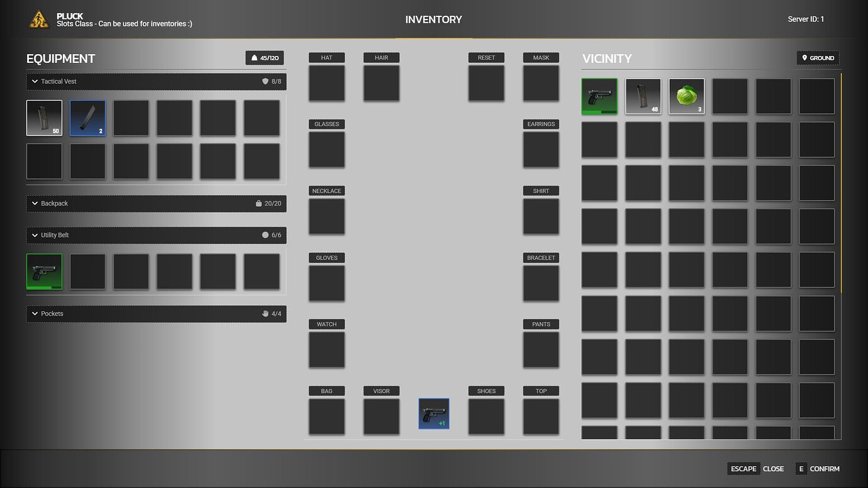Click the Pluck logo icon

39,19
